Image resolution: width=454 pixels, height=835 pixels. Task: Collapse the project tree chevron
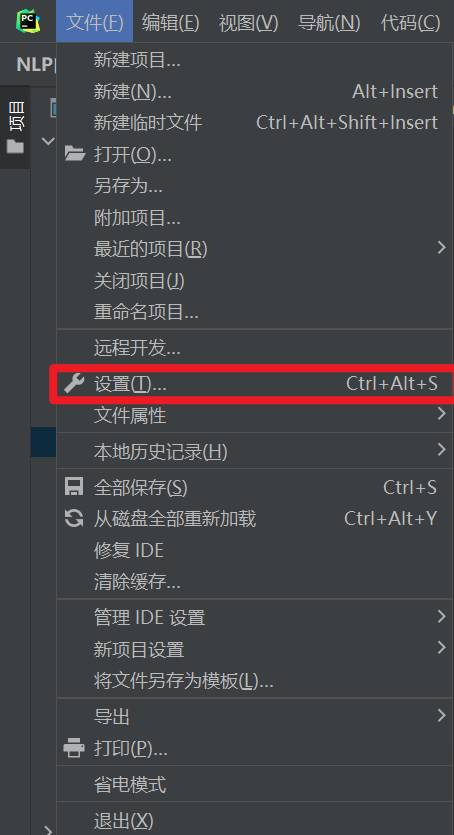point(48,141)
